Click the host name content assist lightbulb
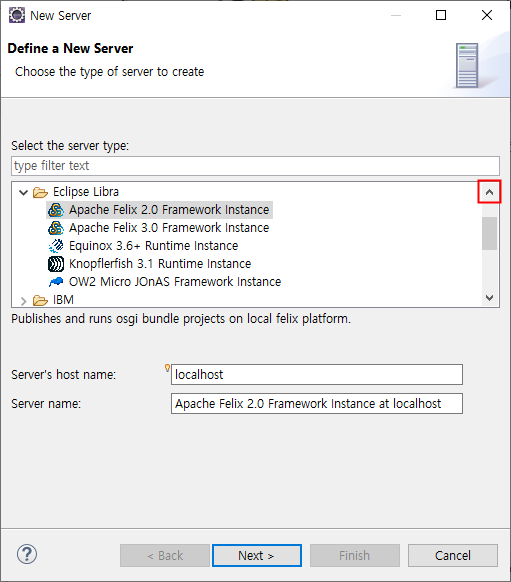Screen dimensions: 511x582 [167, 368]
